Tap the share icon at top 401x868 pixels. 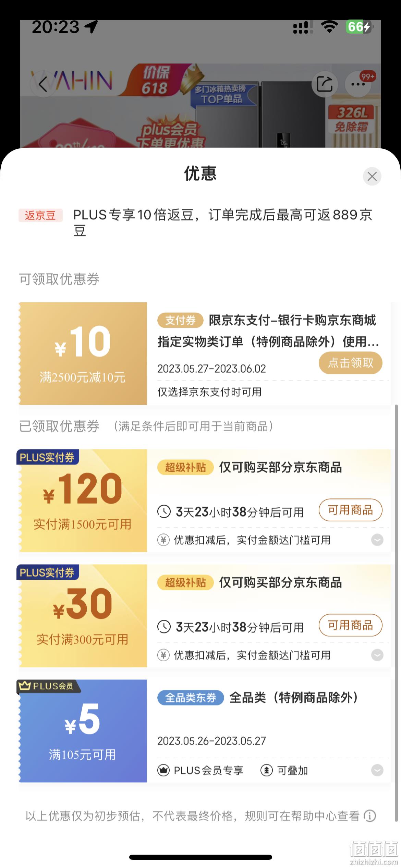click(325, 84)
